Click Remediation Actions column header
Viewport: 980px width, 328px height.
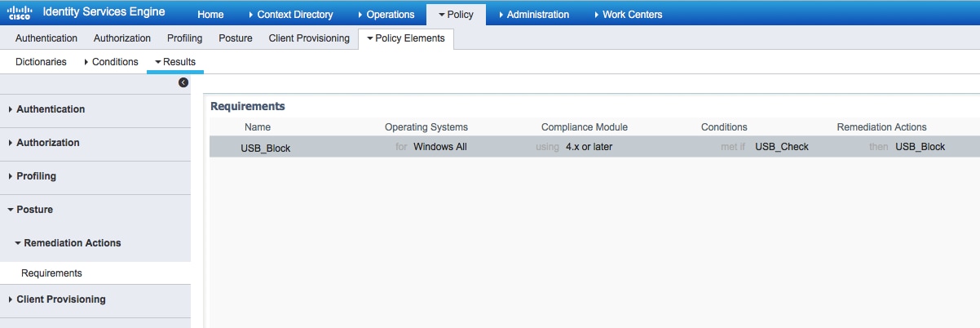click(881, 127)
